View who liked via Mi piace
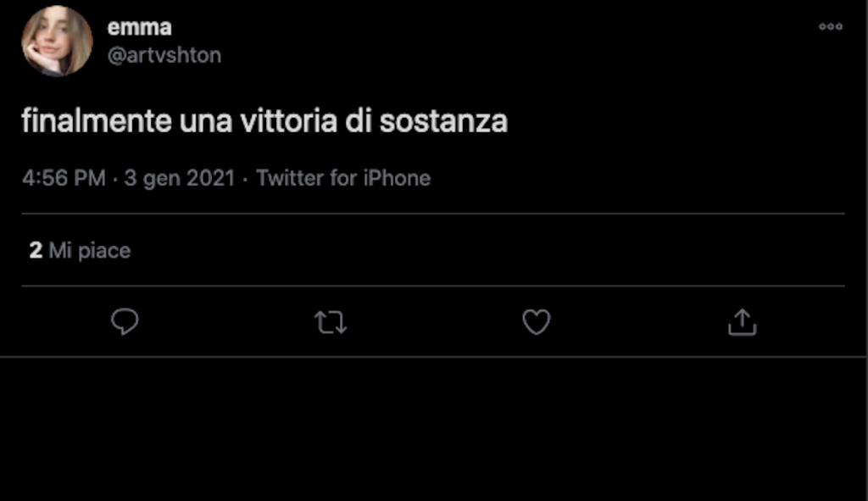868x501 pixels. point(89,251)
